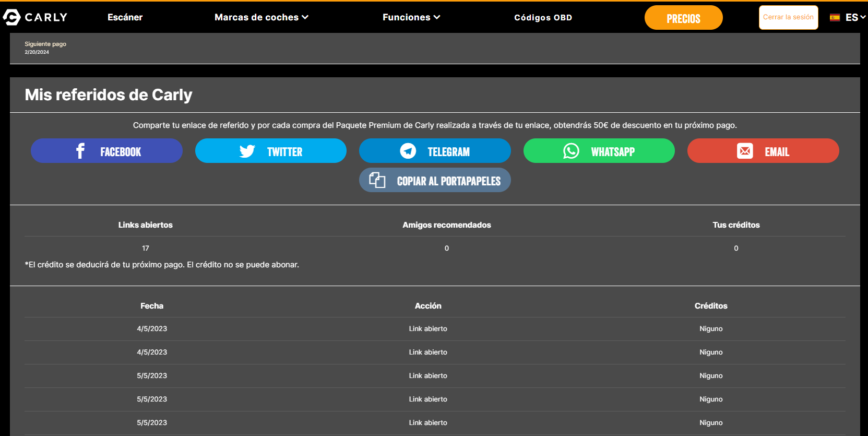Share referral via the TWITTER label
Screen dimensions: 868x436
point(284,152)
